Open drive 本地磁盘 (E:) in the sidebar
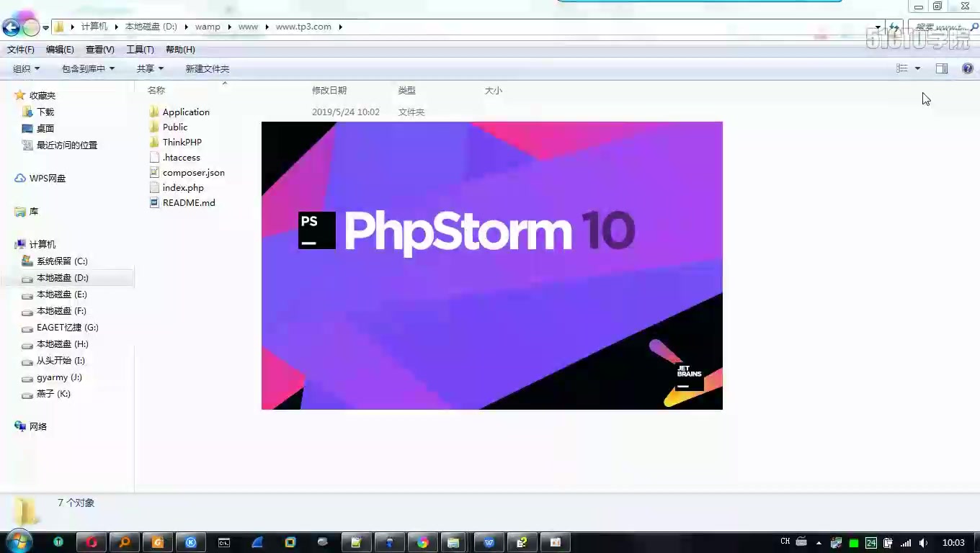Image resolution: width=980 pixels, height=553 pixels. coord(62,295)
